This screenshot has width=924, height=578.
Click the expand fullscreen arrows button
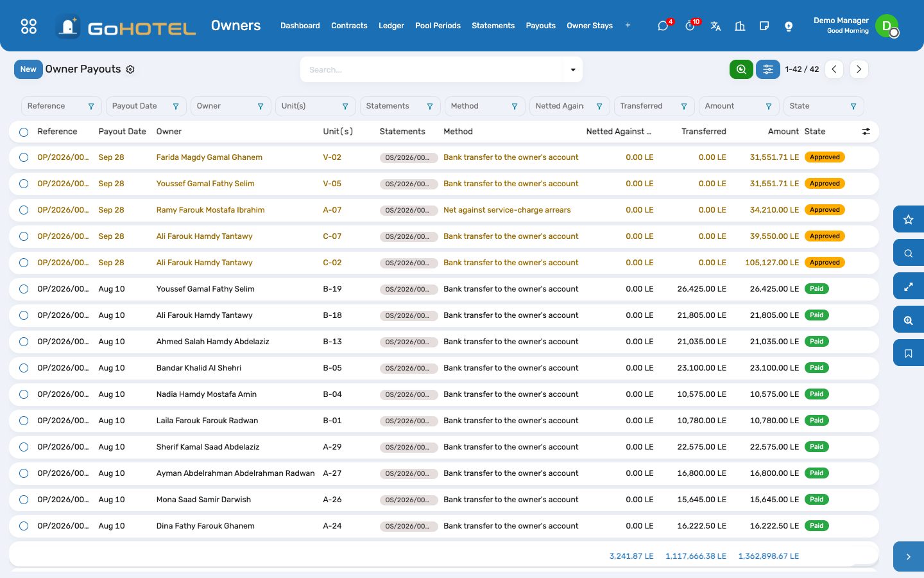point(909,286)
